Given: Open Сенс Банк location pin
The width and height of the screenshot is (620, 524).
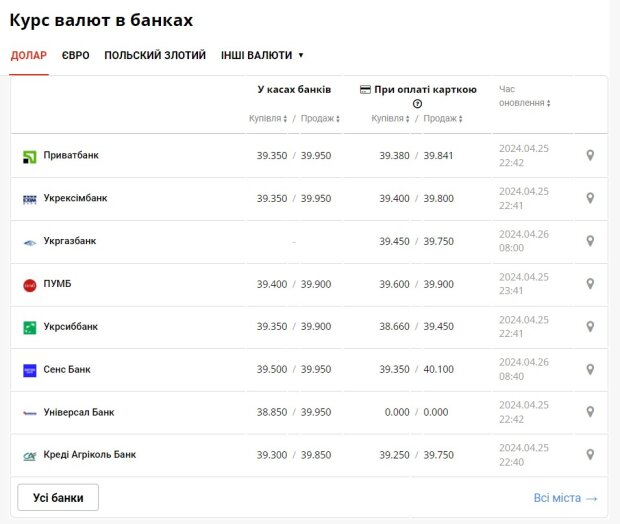Looking at the screenshot, I should tap(590, 369).
